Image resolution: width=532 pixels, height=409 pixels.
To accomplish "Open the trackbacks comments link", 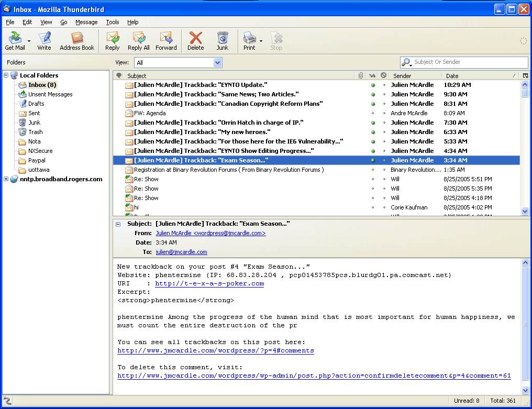I will [216, 350].
